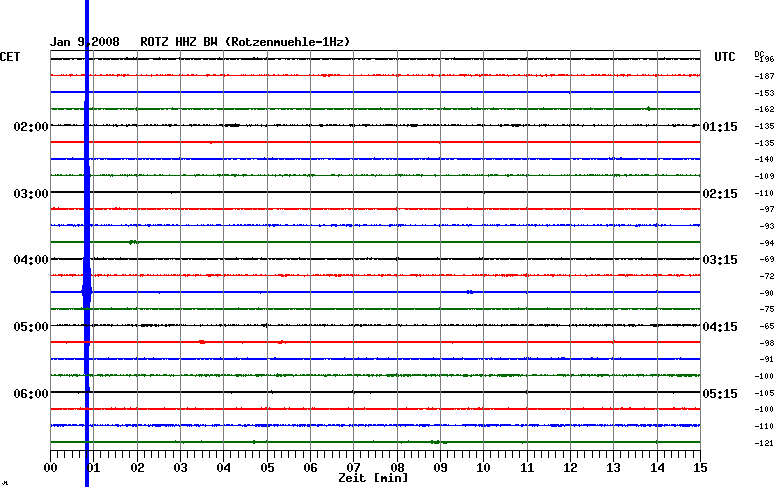780x494 pixels.
Task: Click the '03' minute tick label
Action: [181, 468]
